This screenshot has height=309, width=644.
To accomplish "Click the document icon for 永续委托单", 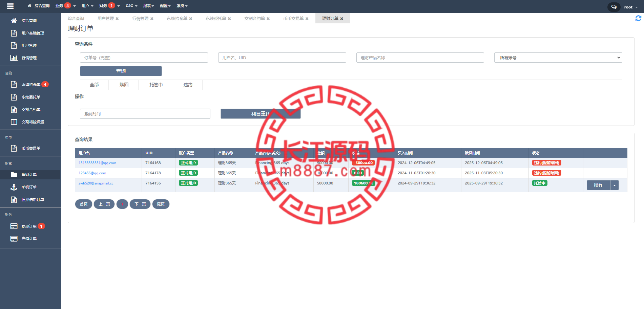I will [x=14, y=97].
